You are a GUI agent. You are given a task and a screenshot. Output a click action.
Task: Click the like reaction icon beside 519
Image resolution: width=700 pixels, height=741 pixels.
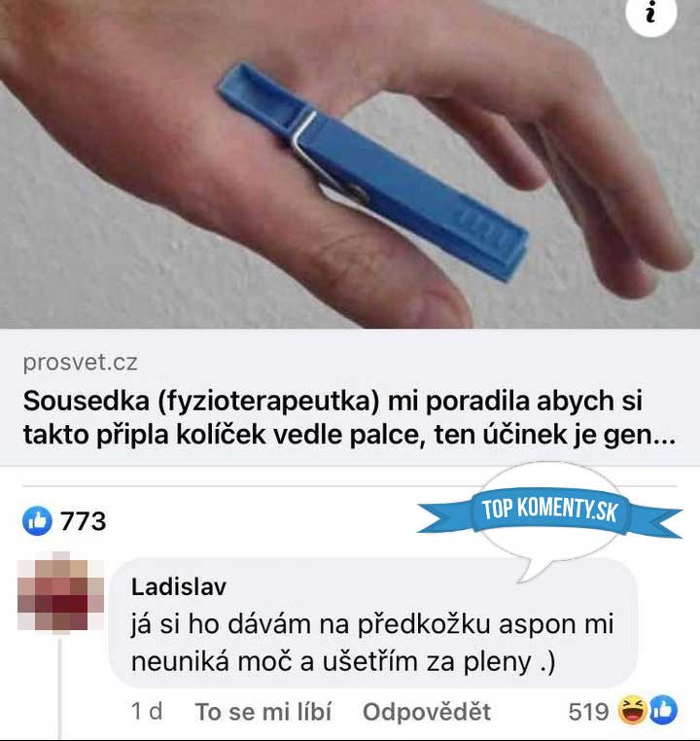point(663,710)
